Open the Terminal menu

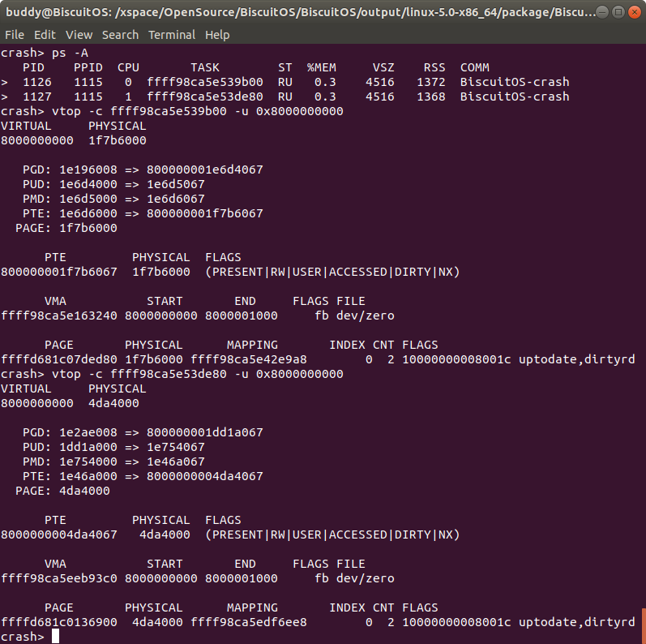click(171, 35)
